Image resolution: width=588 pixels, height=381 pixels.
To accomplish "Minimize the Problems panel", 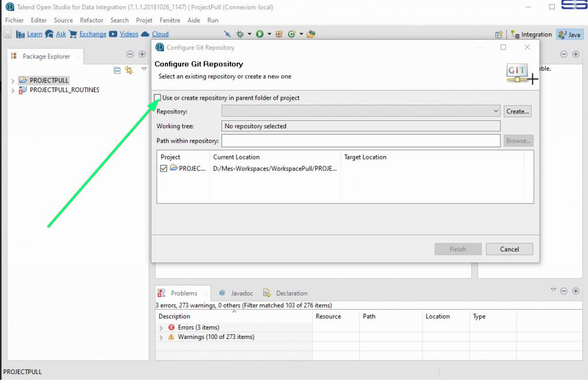I will point(564,291).
